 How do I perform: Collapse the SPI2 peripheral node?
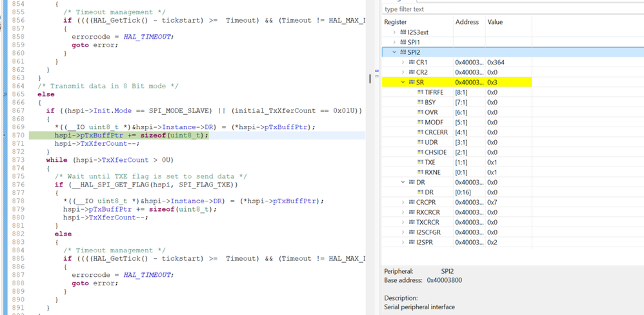tap(395, 52)
